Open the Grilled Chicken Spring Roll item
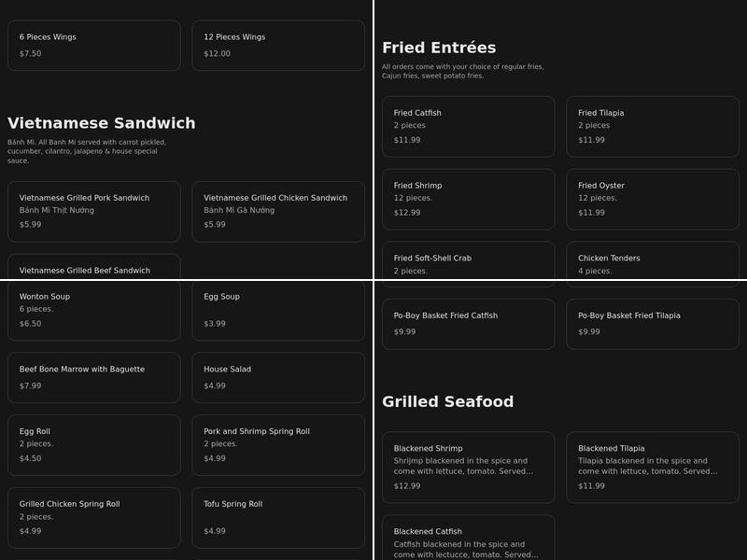 93,517
